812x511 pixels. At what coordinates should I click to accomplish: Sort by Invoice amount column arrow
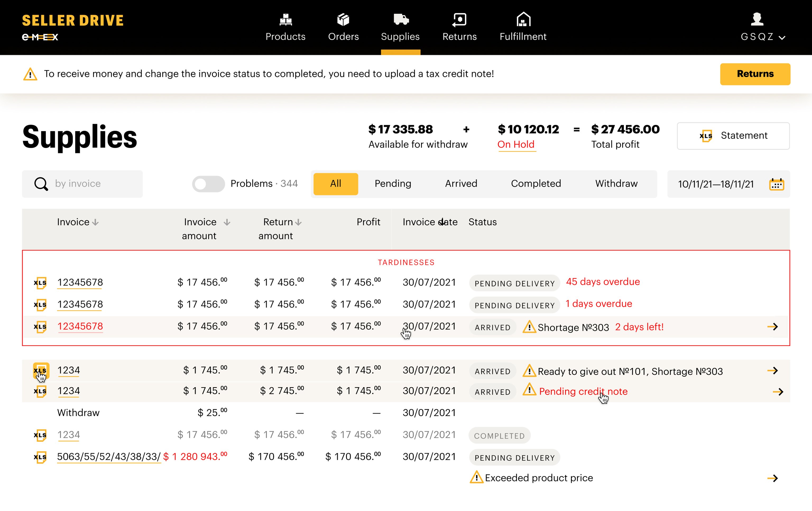pos(227,222)
